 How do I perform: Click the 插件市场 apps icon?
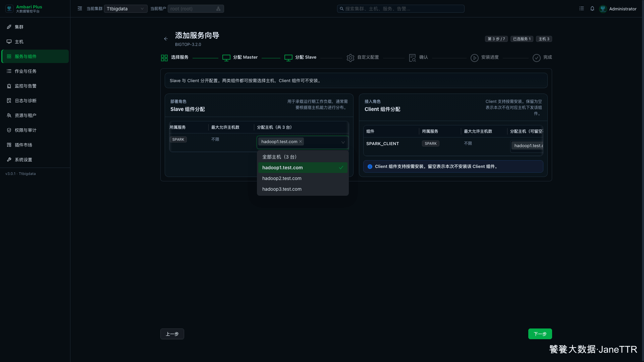9,145
